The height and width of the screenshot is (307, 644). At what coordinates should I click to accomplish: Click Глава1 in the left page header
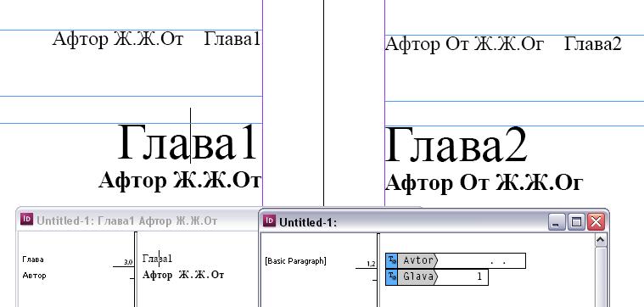tap(232, 39)
